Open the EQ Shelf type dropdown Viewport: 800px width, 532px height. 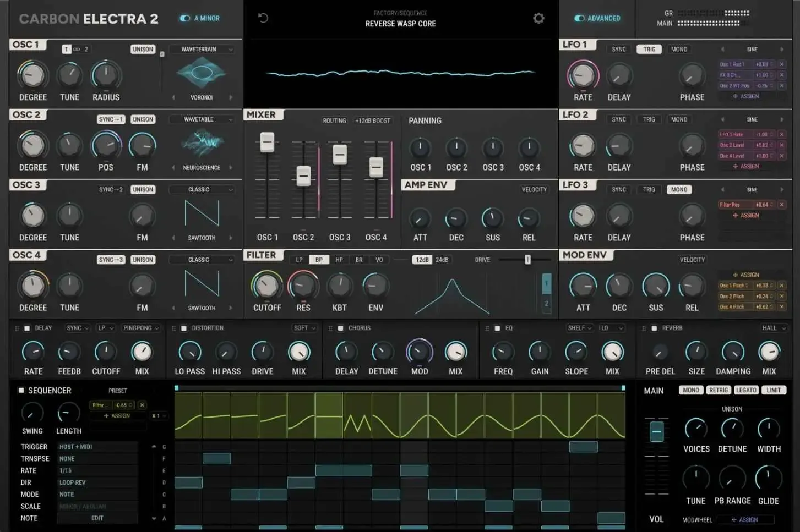coord(580,328)
